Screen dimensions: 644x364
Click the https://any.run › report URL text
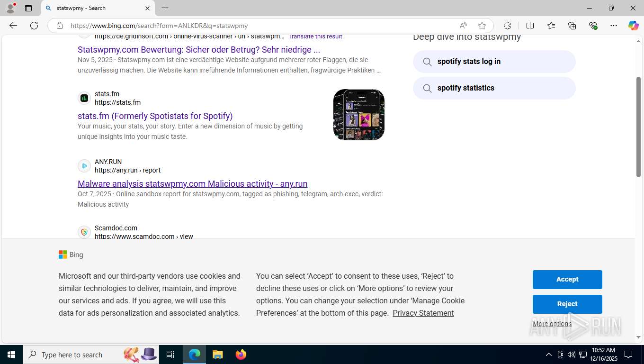coord(127,170)
